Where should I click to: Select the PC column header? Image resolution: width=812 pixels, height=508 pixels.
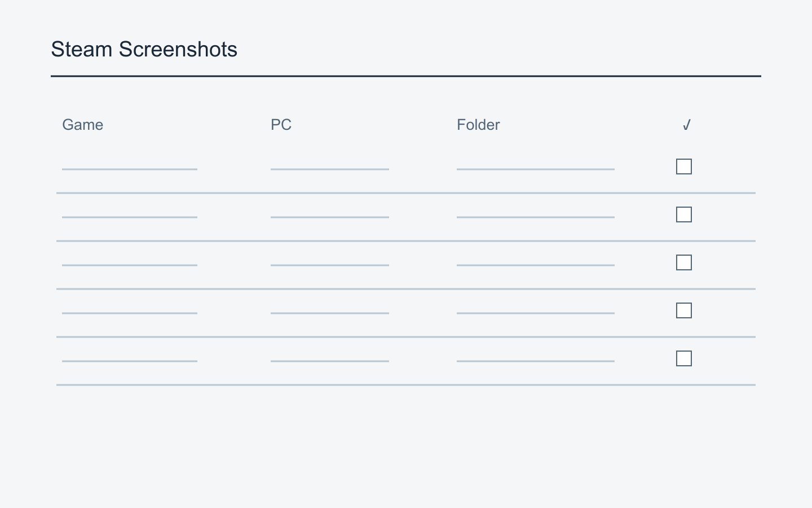(x=281, y=125)
